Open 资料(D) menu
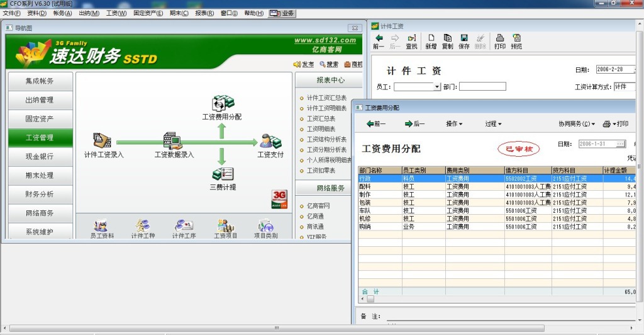 [37, 13]
